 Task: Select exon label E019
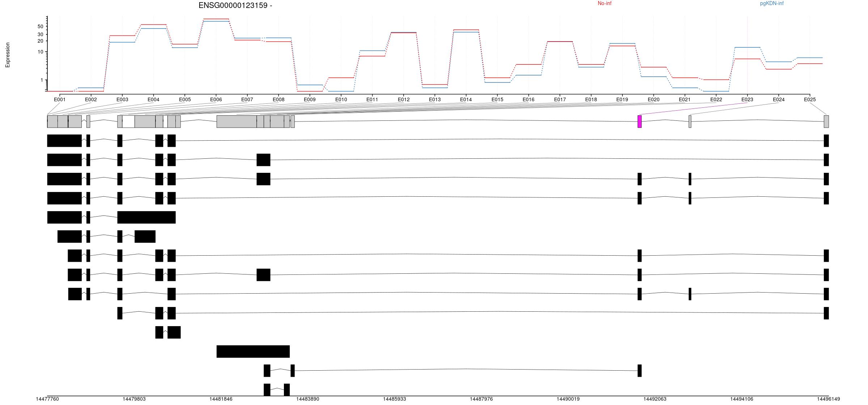pyautogui.click(x=622, y=99)
